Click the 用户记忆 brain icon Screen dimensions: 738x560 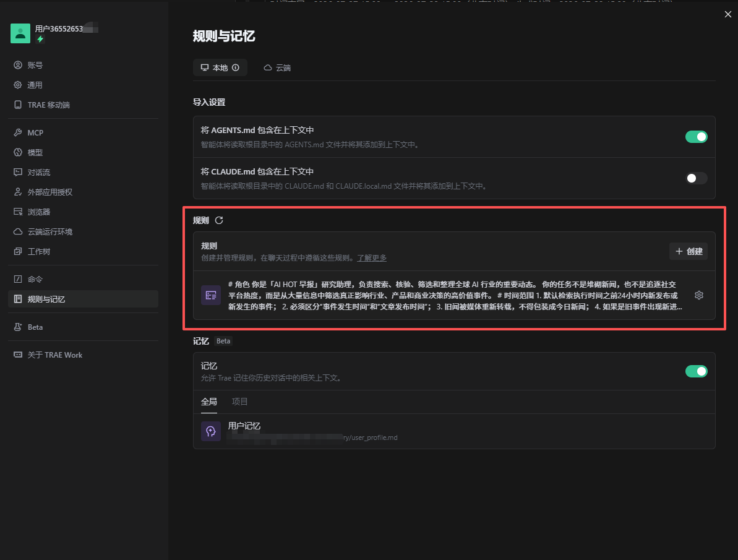coord(211,431)
